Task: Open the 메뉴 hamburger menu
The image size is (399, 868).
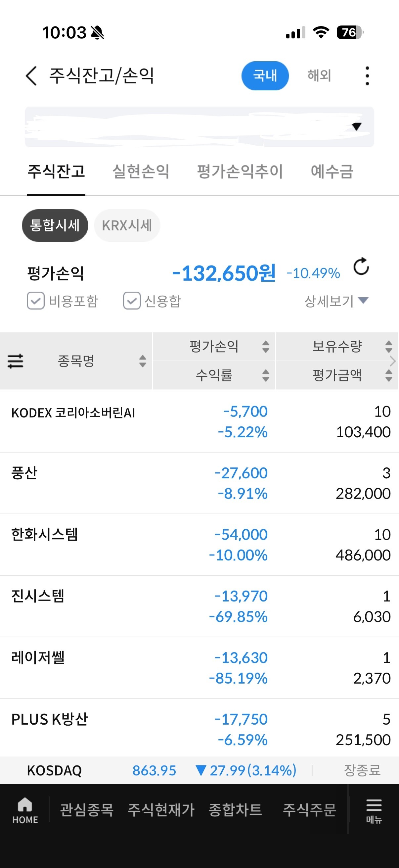Action: coord(374,810)
